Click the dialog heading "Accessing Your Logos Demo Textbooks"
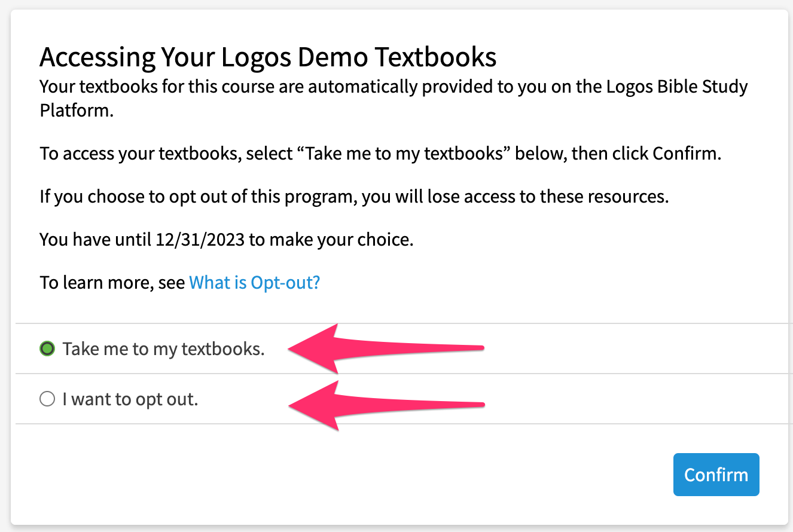Viewport: 793px width, 532px height. pos(268,57)
